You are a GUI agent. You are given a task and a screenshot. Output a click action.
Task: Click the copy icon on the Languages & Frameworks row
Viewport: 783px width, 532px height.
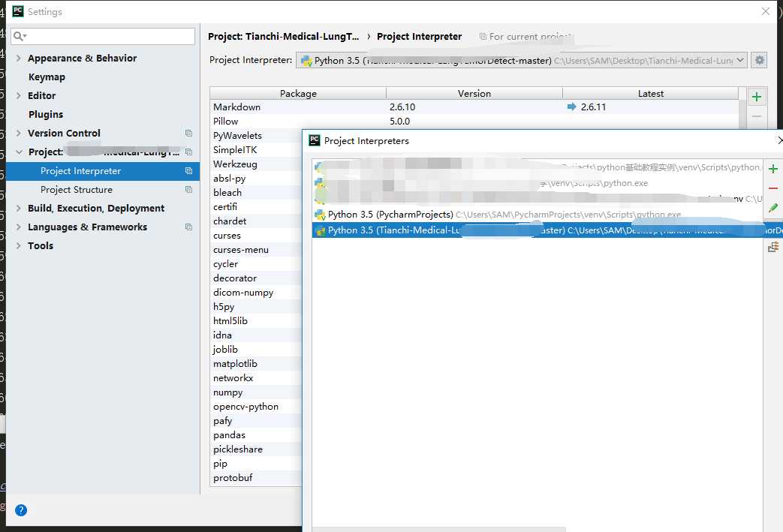point(188,227)
